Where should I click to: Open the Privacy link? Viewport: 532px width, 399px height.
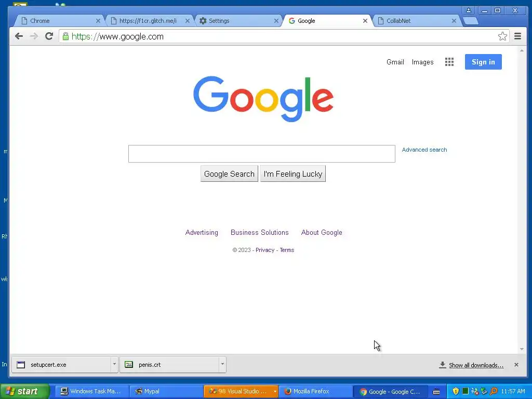tap(265, 250)
